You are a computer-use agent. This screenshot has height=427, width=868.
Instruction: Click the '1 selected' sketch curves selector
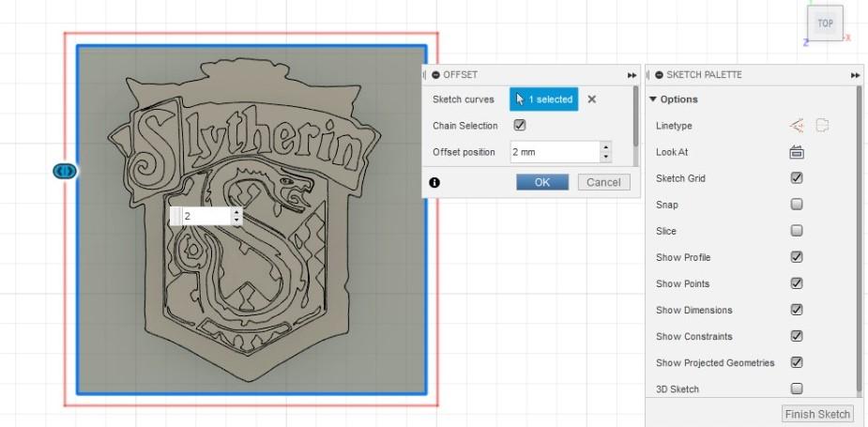tap(543, 99)
